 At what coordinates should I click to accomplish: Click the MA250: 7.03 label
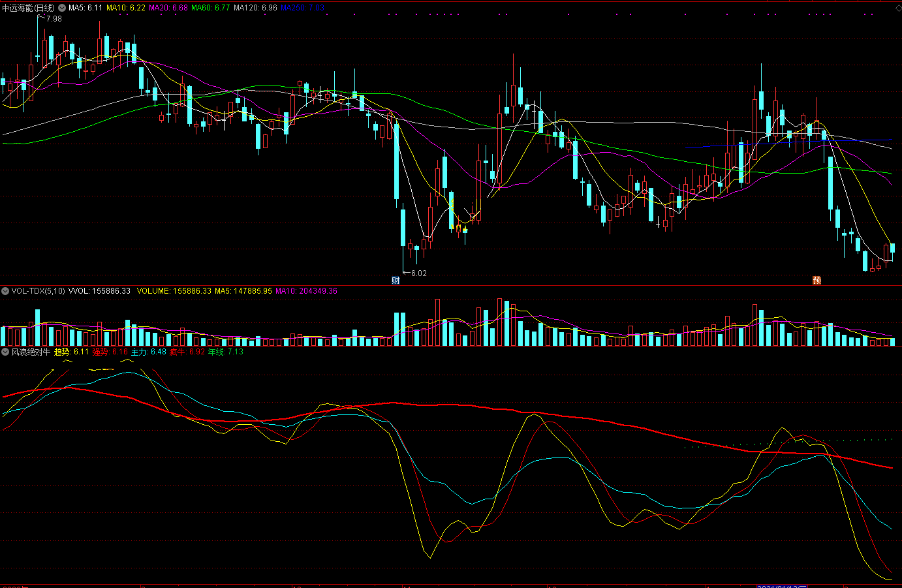pyautogui.click(x=302, y=8)
